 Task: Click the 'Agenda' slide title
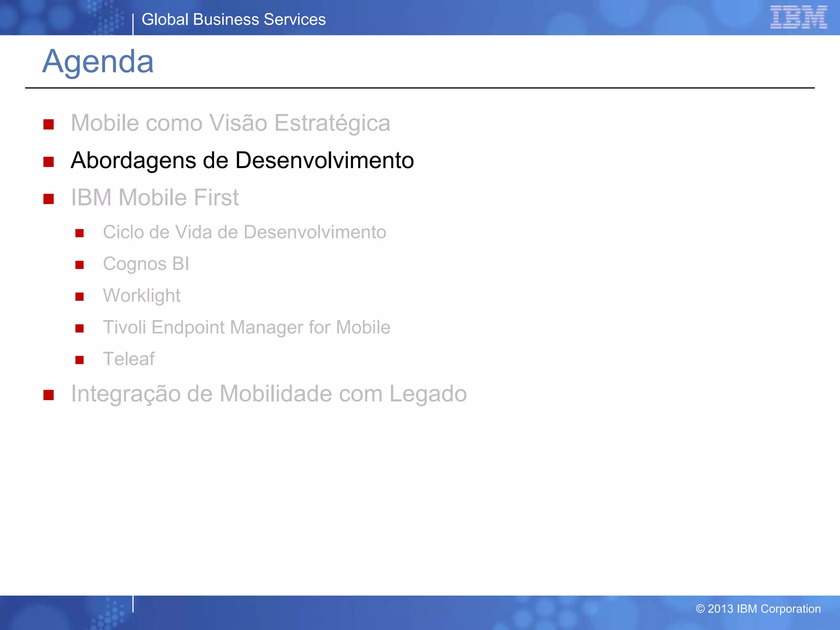pyautogui.click(x=98, y=62)
